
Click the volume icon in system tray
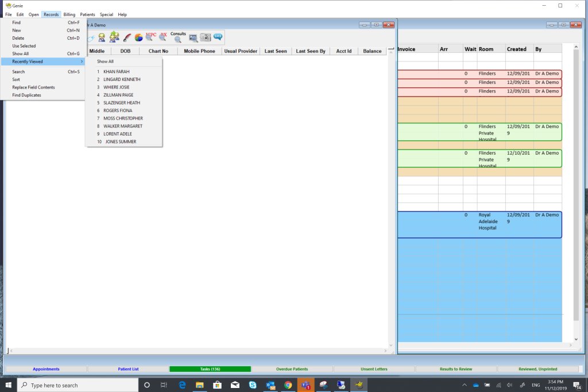pyautogui.click(x=509, y=385)
